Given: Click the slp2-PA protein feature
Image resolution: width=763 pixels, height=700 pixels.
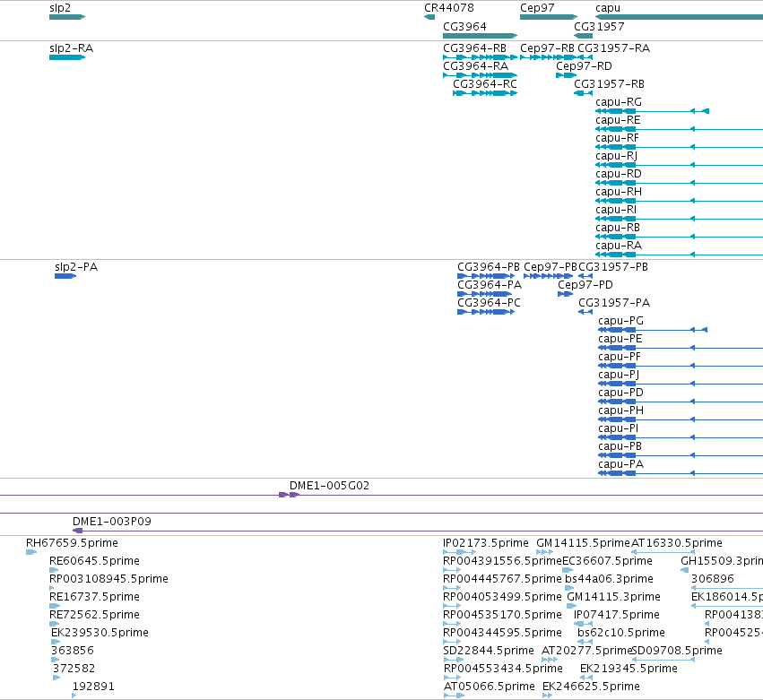Looking at the screenshot, I should click(65, 276).
